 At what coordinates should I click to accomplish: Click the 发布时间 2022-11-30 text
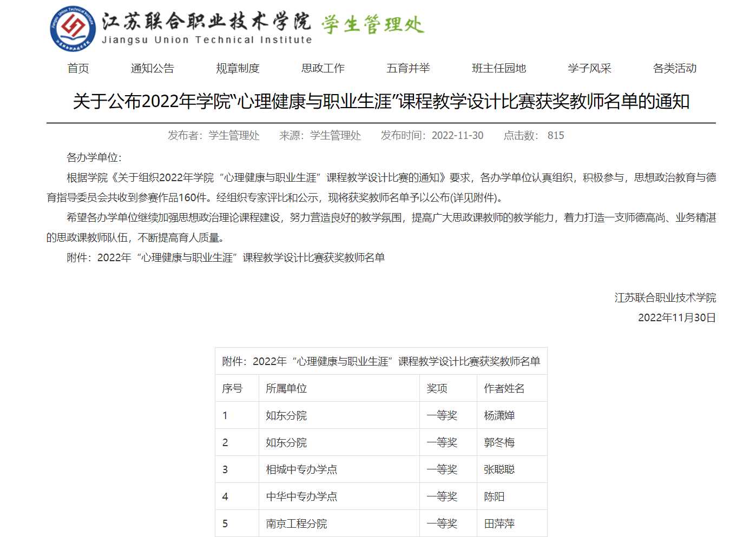(x=432, y=135)
